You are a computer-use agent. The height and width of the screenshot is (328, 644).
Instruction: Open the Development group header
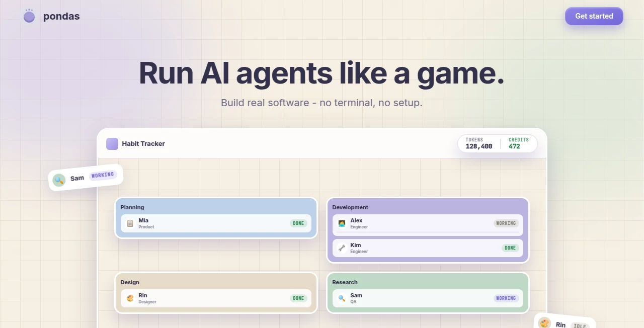click(x=350, y=207)
